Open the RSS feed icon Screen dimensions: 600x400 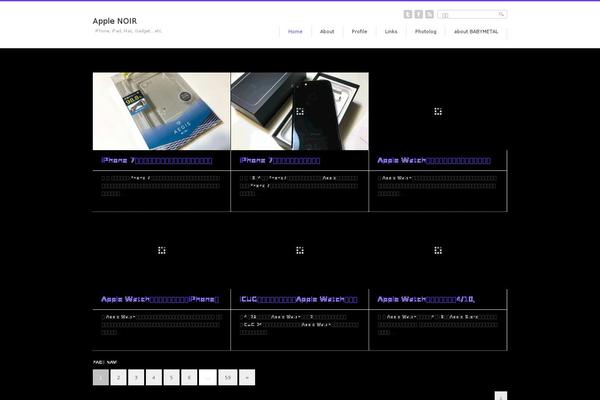(429, 14)
